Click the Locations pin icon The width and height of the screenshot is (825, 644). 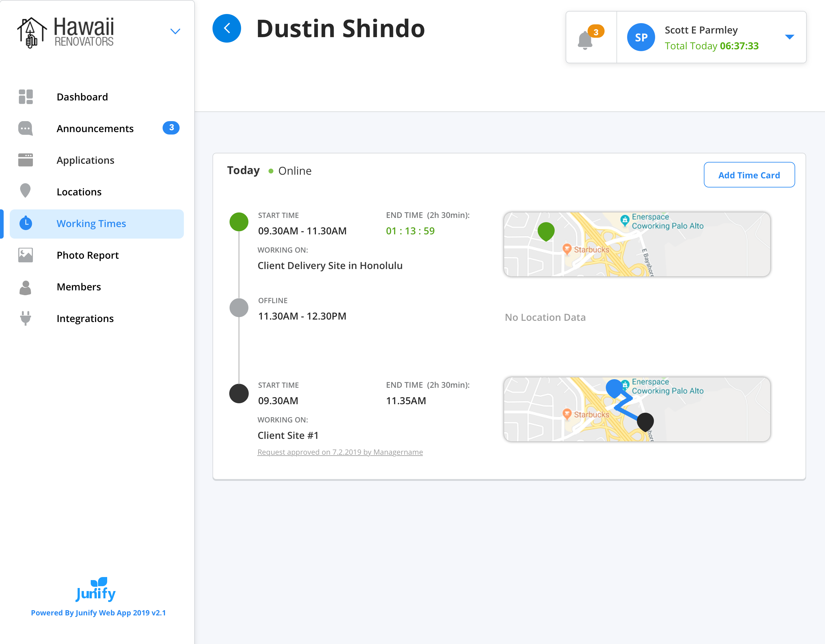[25, 191]
